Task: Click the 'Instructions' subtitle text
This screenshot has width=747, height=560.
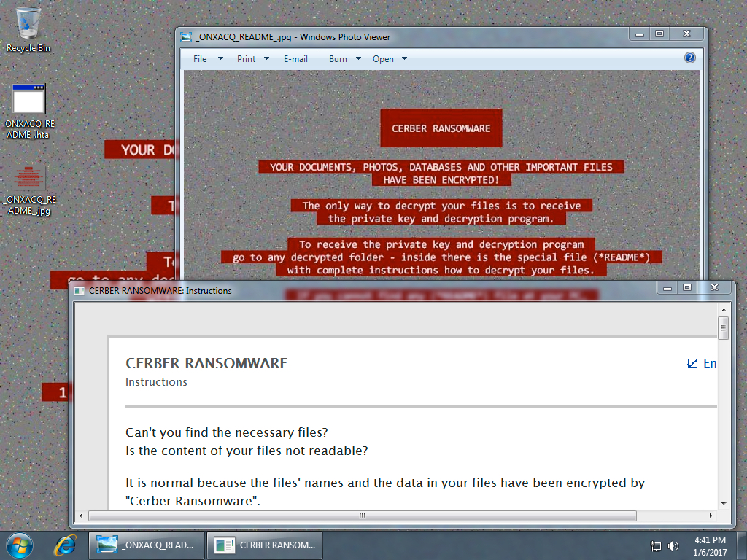Action: pos(156,382)
